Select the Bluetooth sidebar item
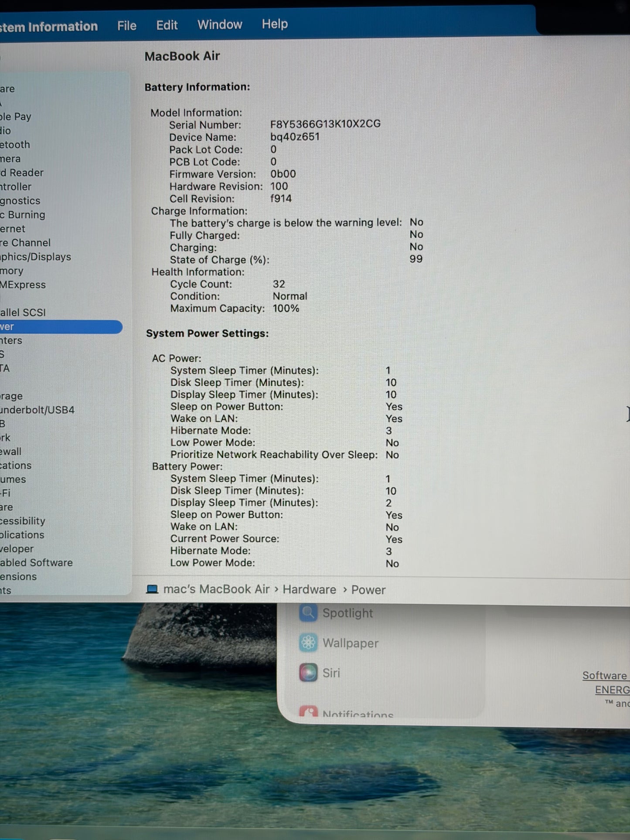 [15, 144]
